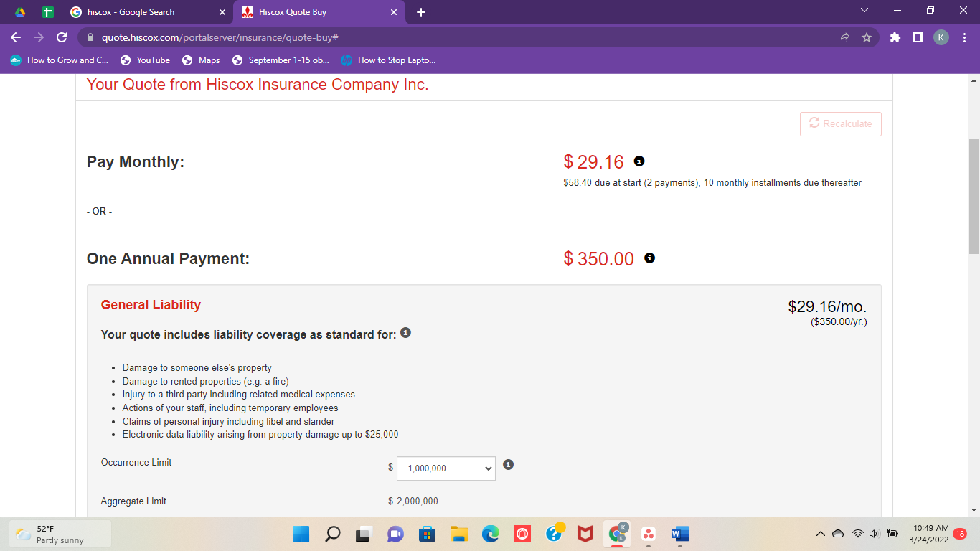The image size is (980, 551).
Task: Open the Chrome taskbar icon
Action: pos(617,534)
